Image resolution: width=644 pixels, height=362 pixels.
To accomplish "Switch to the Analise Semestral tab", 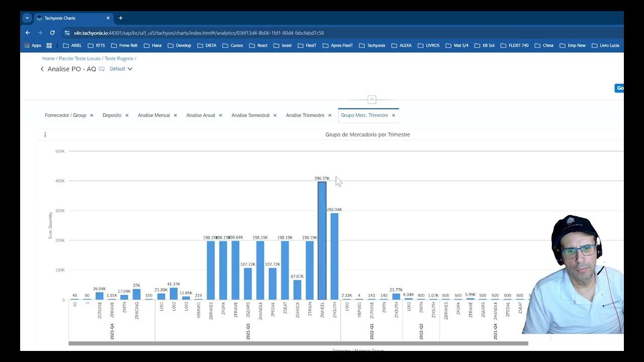I will pyautogui.click(x=251, y=115).
